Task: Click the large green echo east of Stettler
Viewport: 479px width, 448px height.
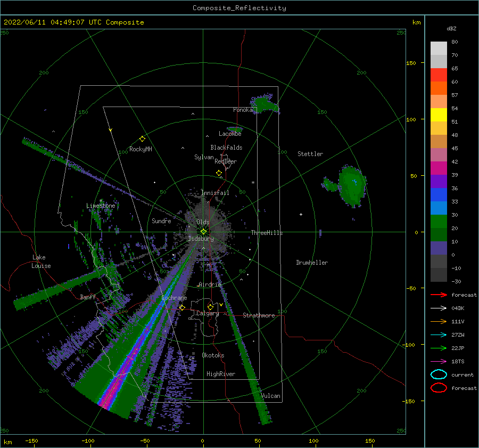Action: coord(352,185)
